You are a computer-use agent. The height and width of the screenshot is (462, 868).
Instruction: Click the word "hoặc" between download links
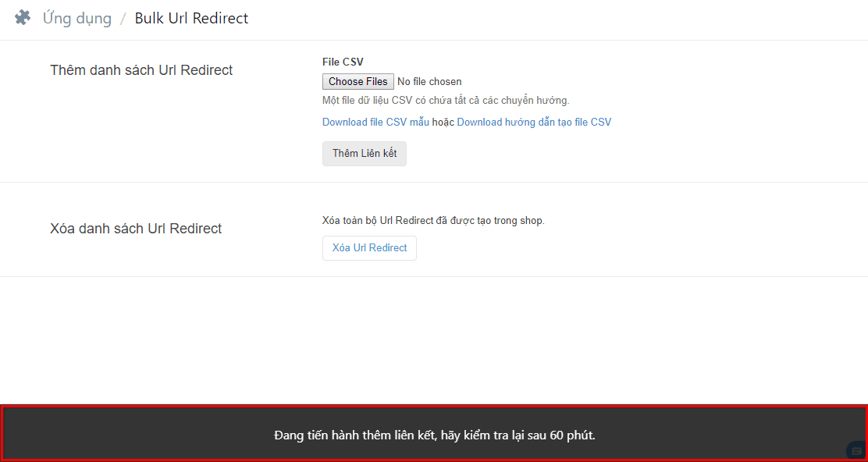pos(443,122)
